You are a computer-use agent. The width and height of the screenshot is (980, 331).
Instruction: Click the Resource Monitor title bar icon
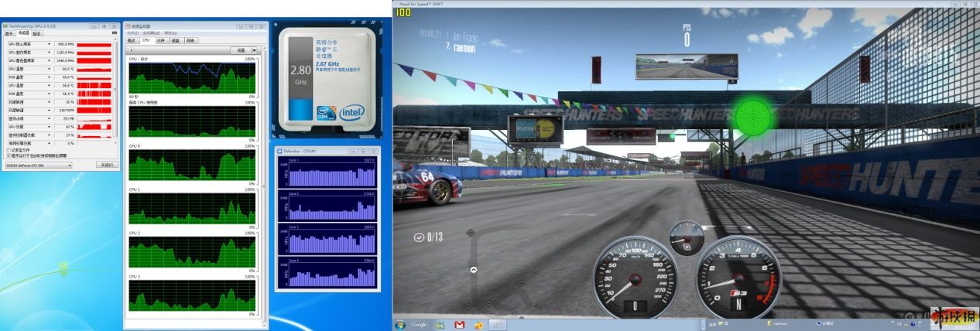click(128, 26)
